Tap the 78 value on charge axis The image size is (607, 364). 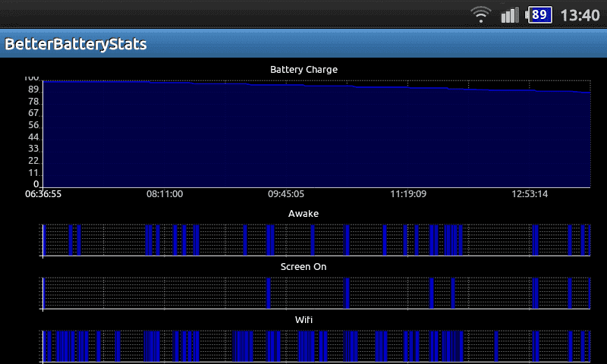33,102
